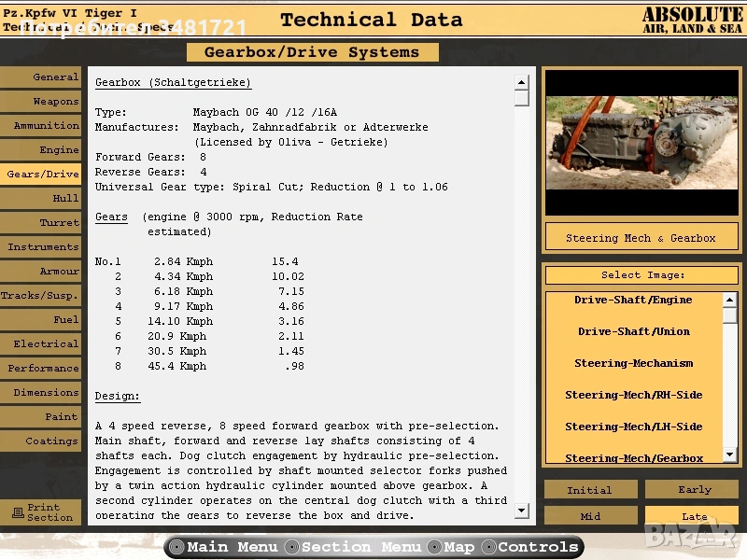The height and width of the screenshot is (560, 747).
Task: Choose Steering-Mech/LH-Side image entry
Action: point(633,427)
